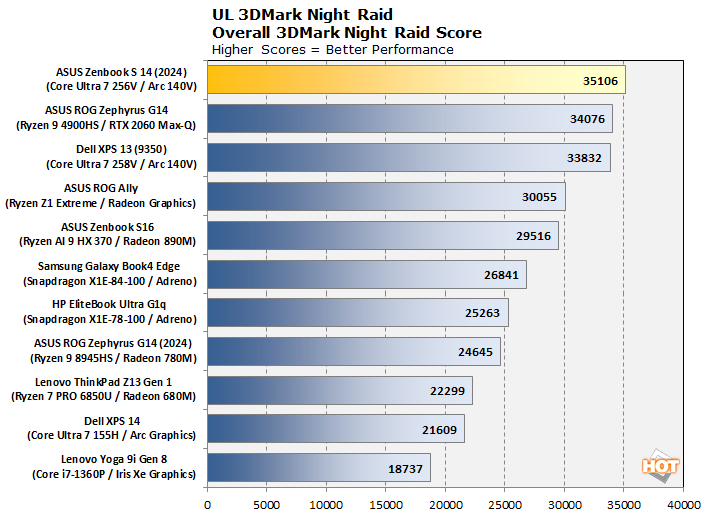Click the 22299 score value
Image resolution: width=708 pixels, height=520 pixels.
click(447, 391)
